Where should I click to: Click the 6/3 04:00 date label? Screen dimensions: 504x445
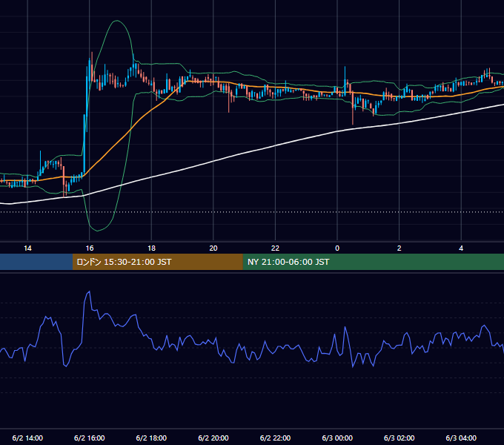point(461,438)
